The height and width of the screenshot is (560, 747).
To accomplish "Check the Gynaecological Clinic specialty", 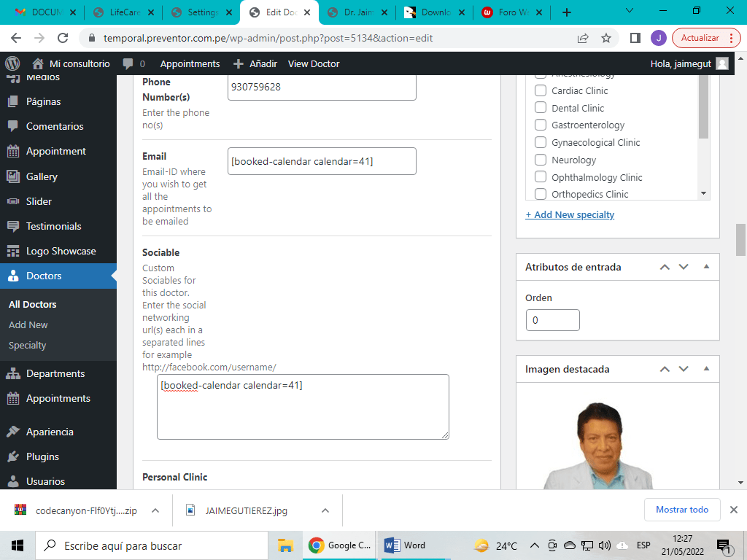I will [x=541, y=142].
